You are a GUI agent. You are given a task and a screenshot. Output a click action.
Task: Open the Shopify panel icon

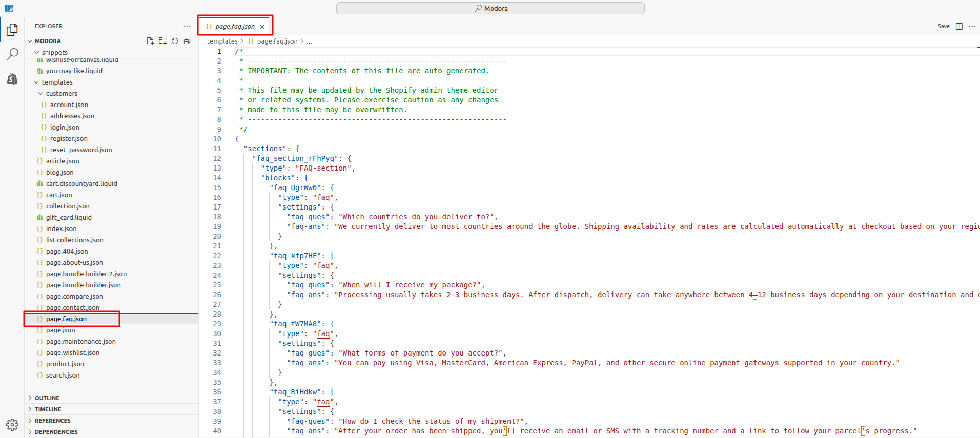pyautogui.click(x=12, y=78)
